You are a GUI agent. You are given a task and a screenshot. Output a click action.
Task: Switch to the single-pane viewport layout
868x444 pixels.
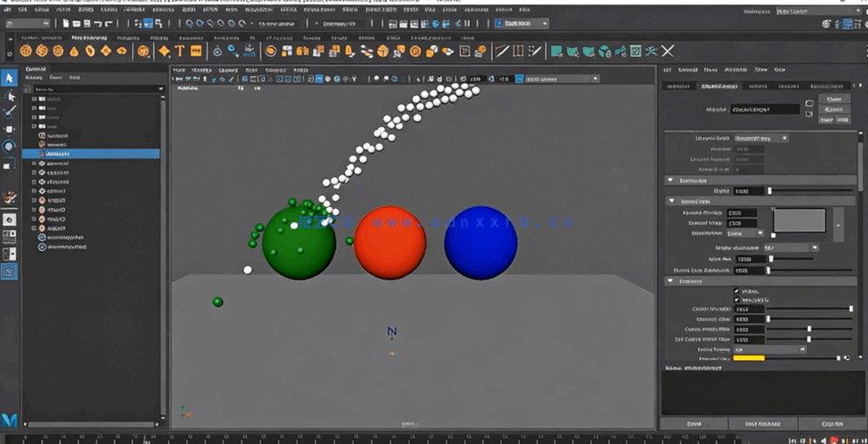tap(10, 219)
